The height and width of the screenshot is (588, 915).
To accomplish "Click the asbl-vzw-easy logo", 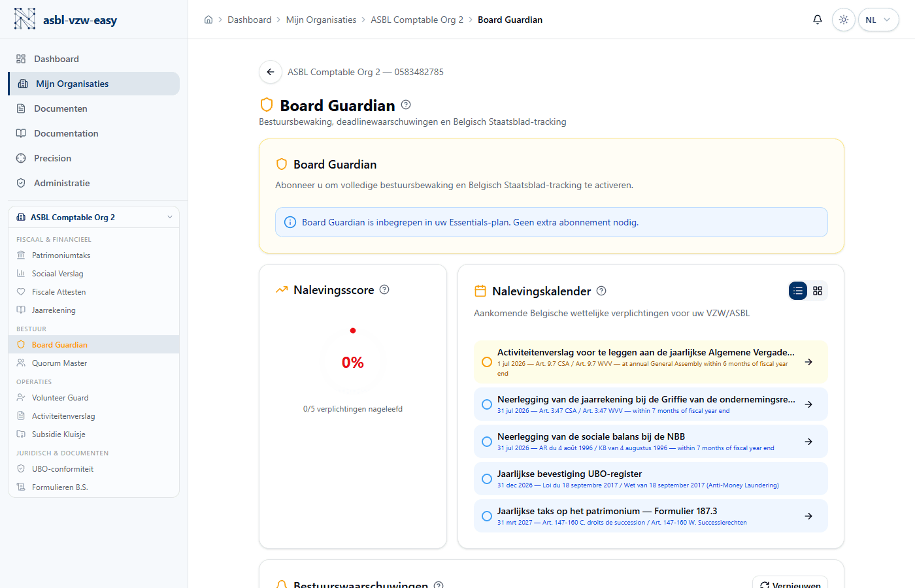I will click(x=65, y=20).
